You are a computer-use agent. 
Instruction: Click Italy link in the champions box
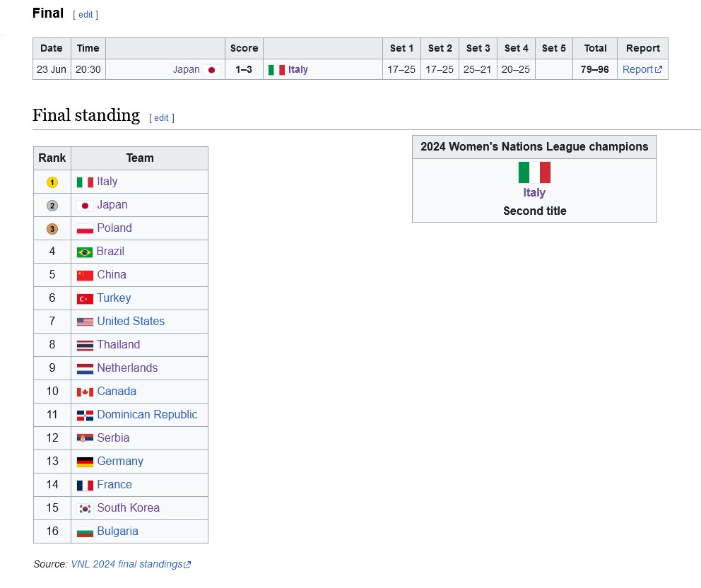(534, 192)
